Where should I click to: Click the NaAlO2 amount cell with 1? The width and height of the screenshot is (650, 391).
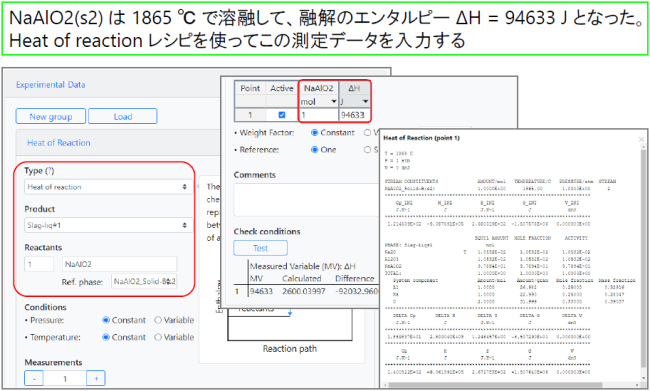pos(318,115)
